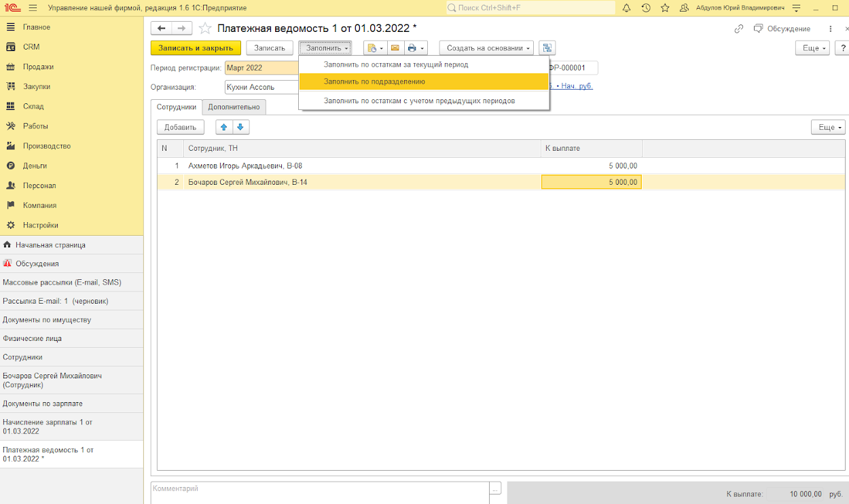
Task: Click the move row down arrow
Action: (x=241, y=127)
